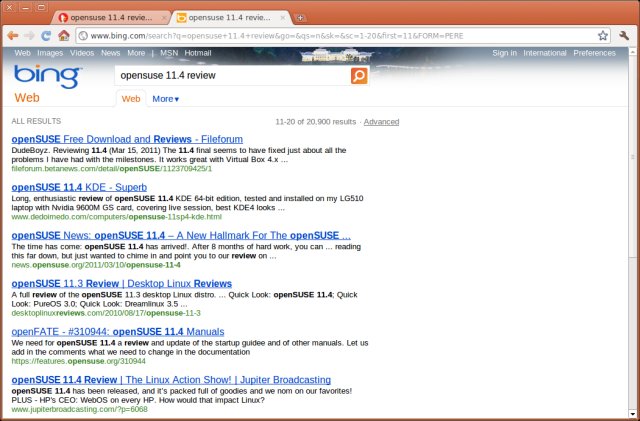
Task: Maximize the browser window
Action: coord(41,7)
